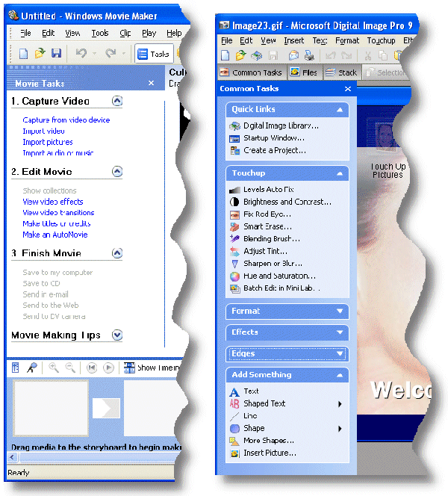The height and width of the screenshot is (496, 448).
Task: Collapse the Touchup group
Action: coord(340,173)
